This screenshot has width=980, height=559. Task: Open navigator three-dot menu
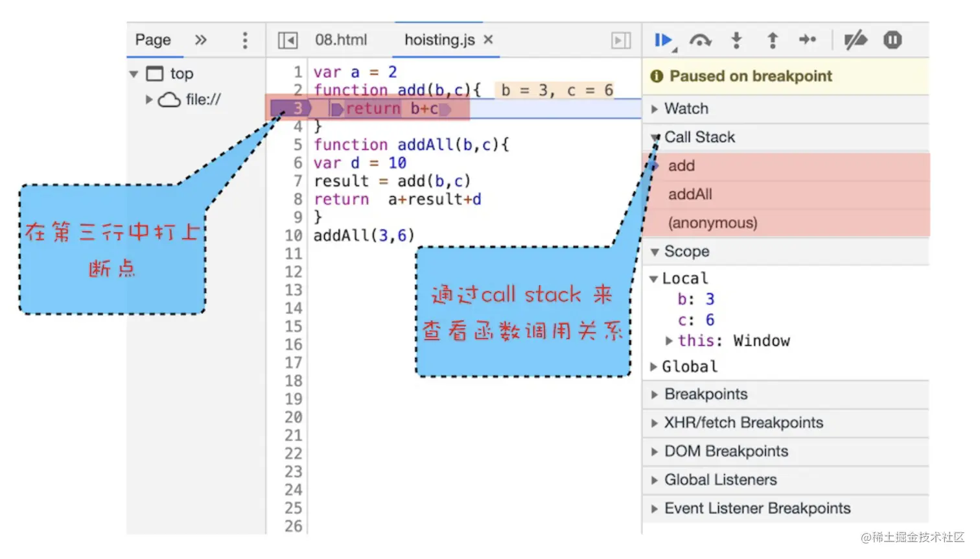tap(245, 40)
